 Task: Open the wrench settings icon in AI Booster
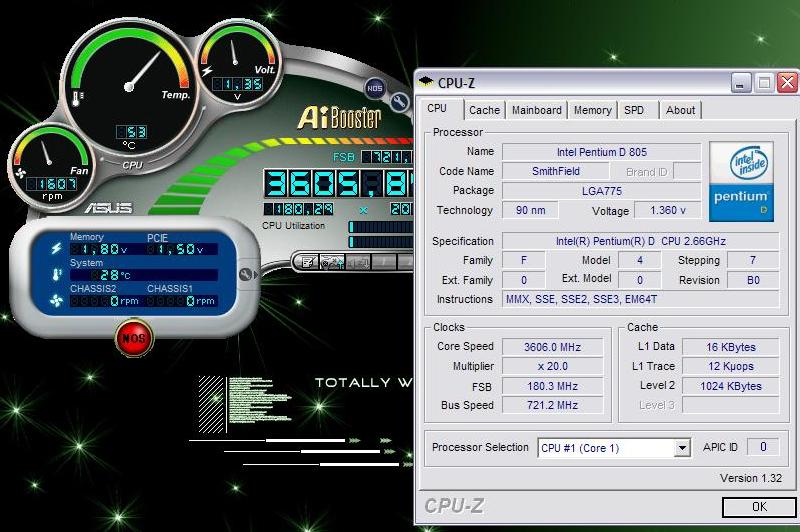tap(399, 103)
